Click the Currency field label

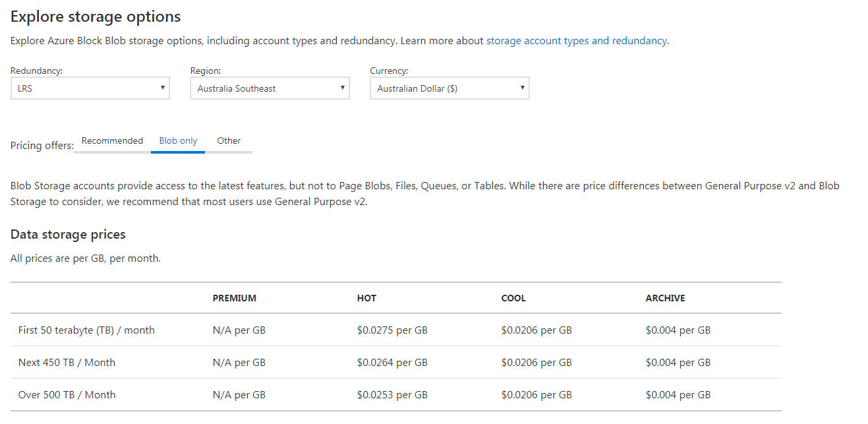tap(389, 71)
